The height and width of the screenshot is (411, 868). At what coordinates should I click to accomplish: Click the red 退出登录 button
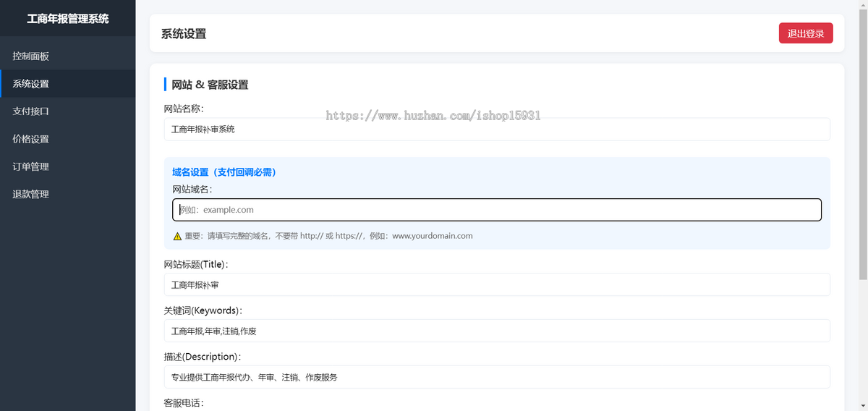[806, 33]
